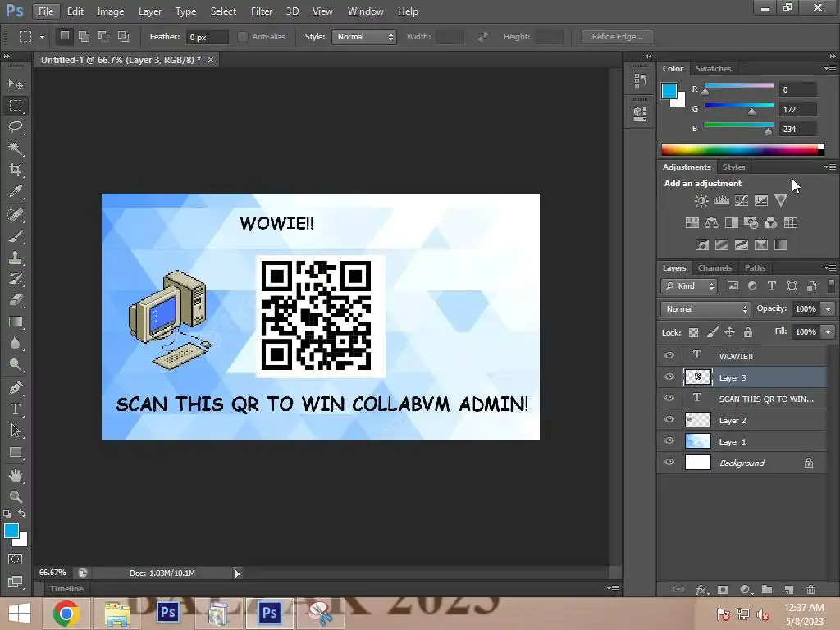Screen dimensions: 840x630
Task: Hide the WOWIE!! text layer
Action: (669, 356)
